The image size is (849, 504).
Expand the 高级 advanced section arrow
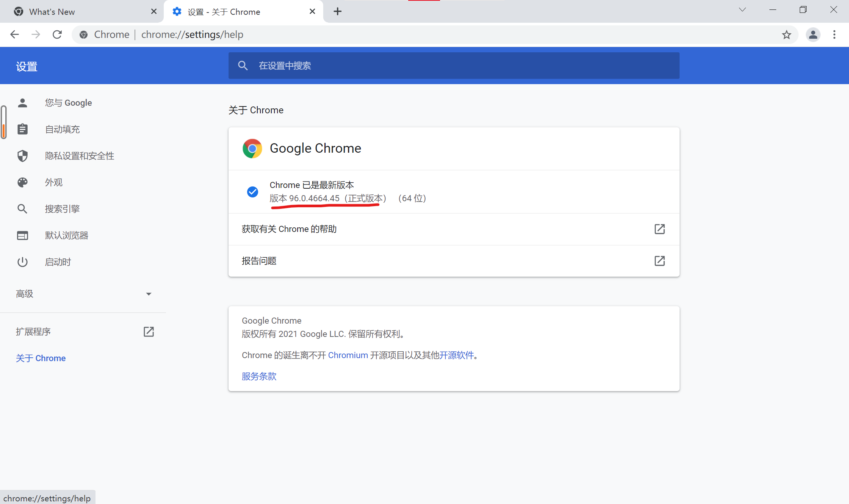pos(149,294)
